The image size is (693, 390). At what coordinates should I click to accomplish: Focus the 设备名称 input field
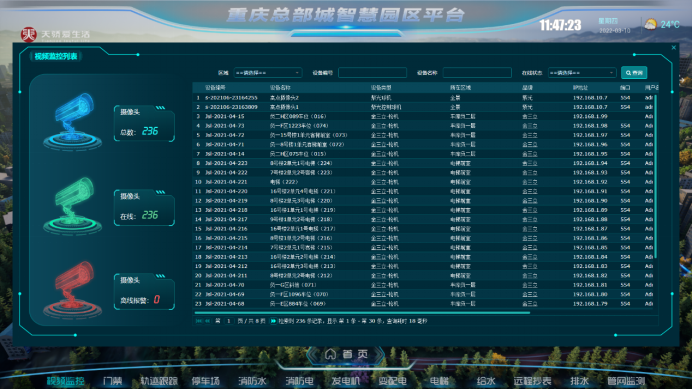point(477,73)
